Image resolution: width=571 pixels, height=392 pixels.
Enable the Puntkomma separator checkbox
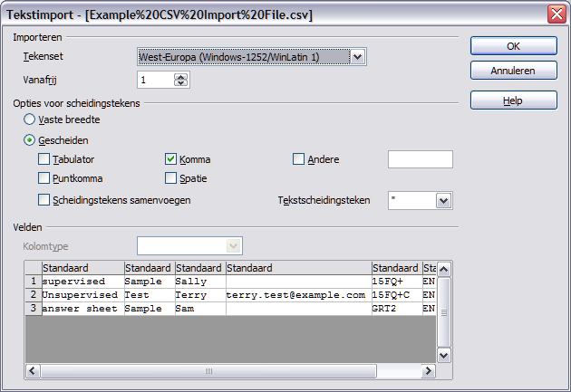point(44,178)
